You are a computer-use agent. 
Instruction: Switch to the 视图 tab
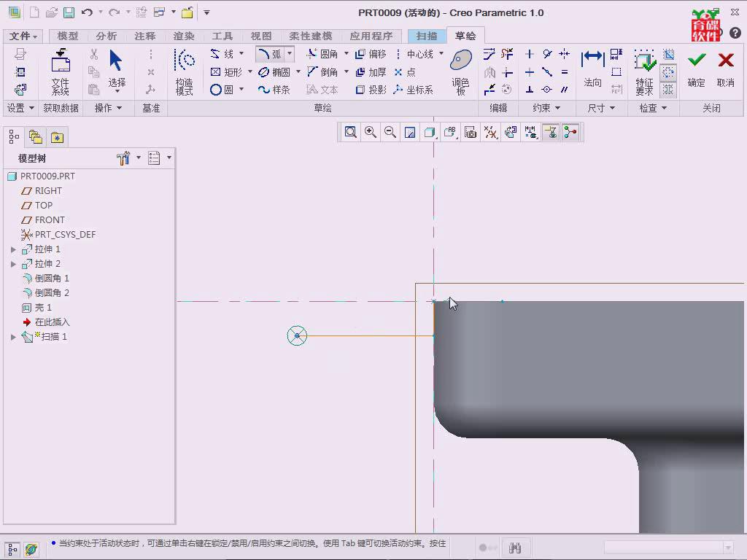[261, 36]
